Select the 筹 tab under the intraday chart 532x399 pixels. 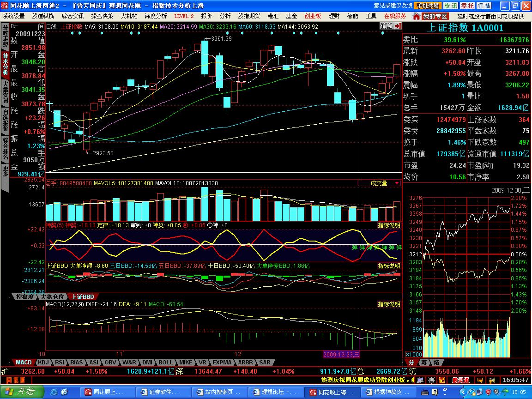(x=424, y=363)
